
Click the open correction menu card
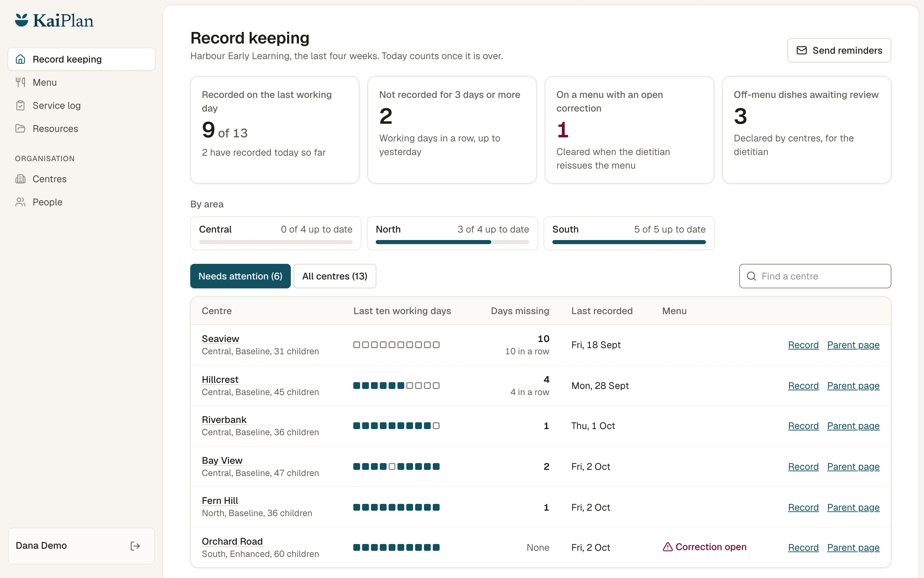[x=629, y=130]
